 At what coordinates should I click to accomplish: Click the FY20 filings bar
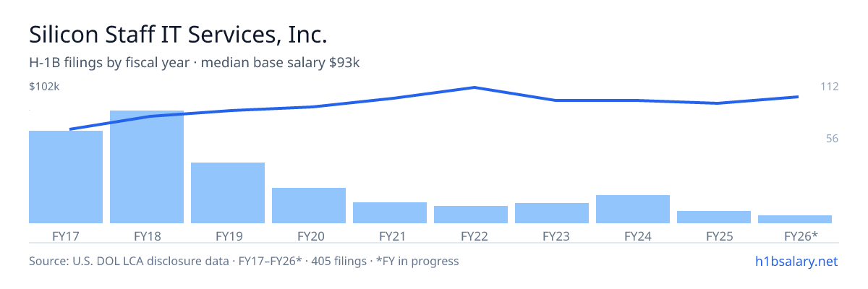click(309, 205)
